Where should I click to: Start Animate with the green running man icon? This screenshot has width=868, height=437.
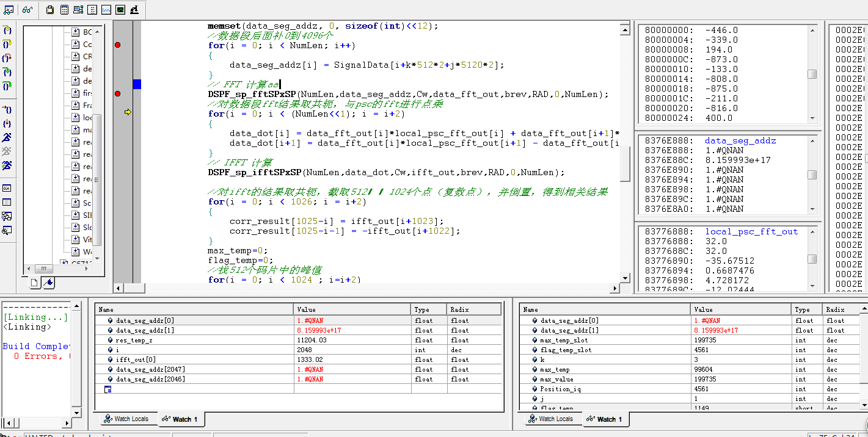click(7, 165)
